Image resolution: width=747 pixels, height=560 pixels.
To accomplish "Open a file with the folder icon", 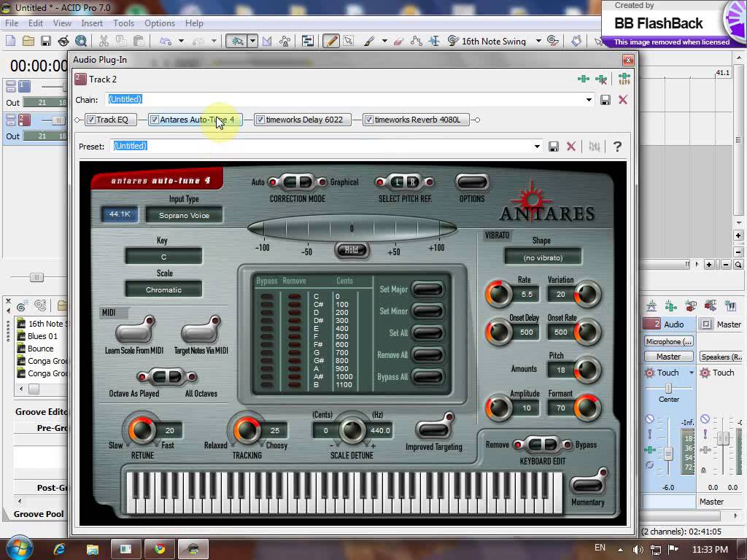I will tap(28, 42).
